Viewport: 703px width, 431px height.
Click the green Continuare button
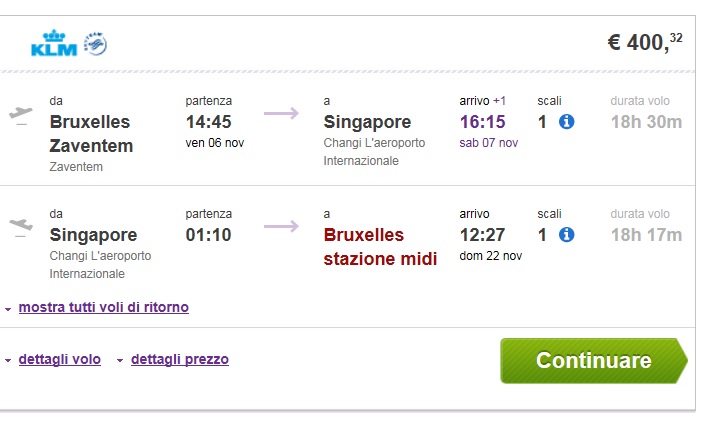tap(594, 361)
